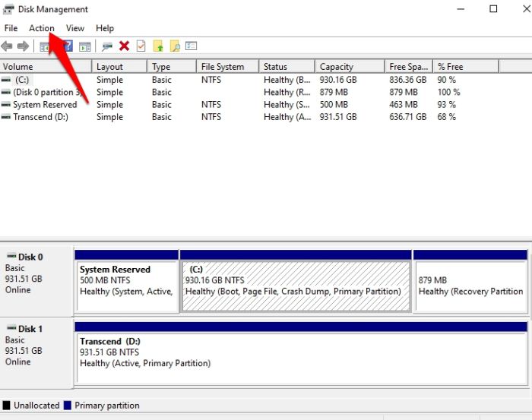Toggle the Show/Hide Action Pane toolbar icon
This screenshot has height=420, width=532.
coord(85,46)
